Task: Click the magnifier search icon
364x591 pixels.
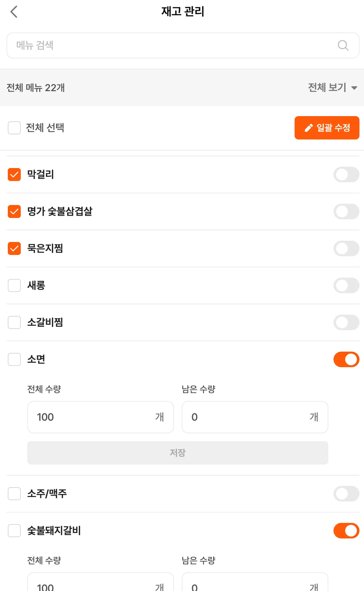Action: [x=343, y=45]
